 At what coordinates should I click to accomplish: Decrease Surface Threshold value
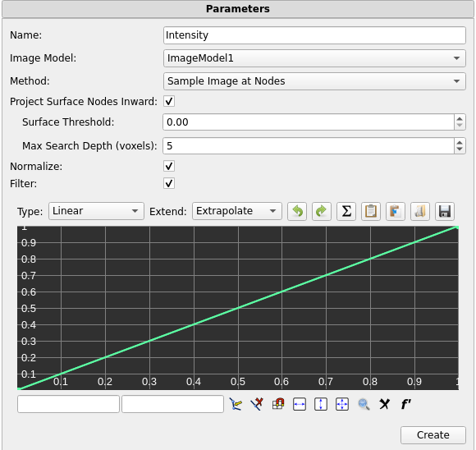point(460,126)
